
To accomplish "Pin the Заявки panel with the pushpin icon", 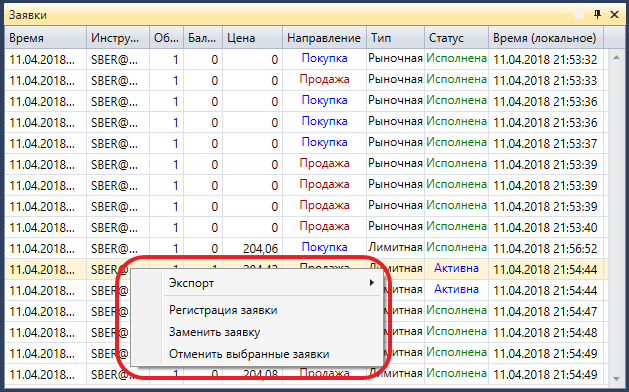I will tap(597, 15).
